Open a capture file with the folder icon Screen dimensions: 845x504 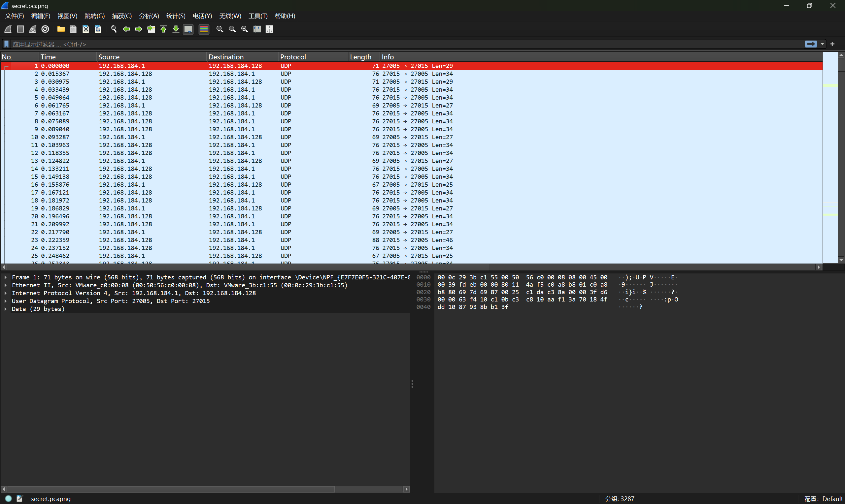pos(61,29)
